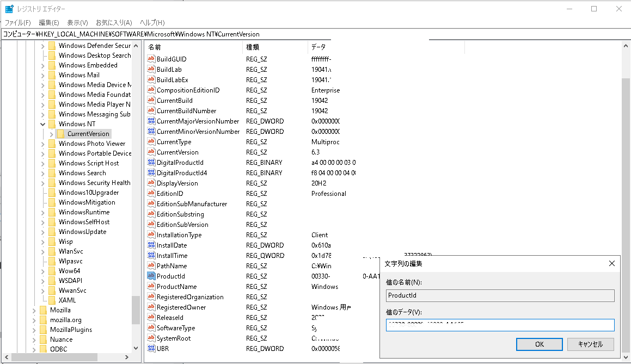631x364 pixels.
Task: Click the CurrentMinorVersionNumber DWORD icon
Action: click(x=151, y=132)
